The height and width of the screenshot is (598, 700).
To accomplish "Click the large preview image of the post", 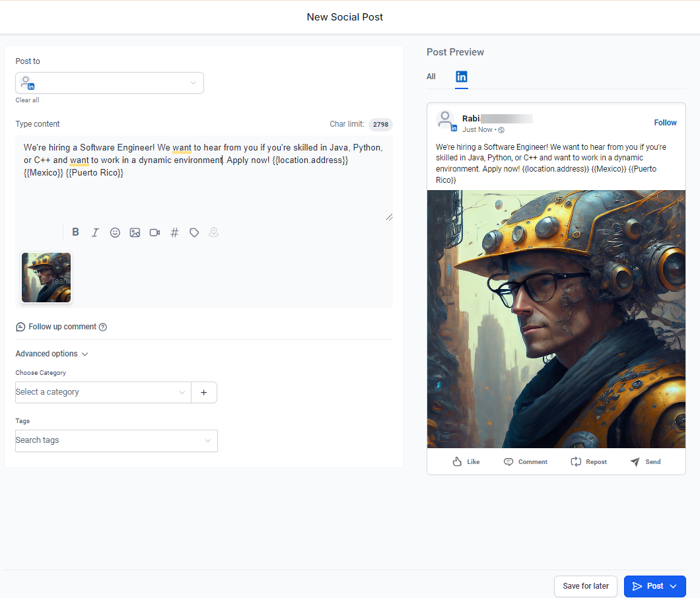I will [x=556, y=319].
